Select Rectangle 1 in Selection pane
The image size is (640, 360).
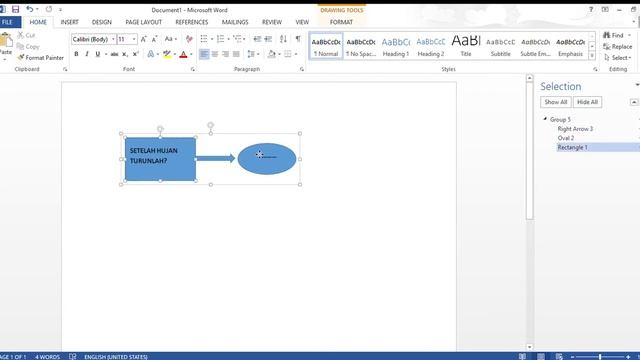(572, 147)
